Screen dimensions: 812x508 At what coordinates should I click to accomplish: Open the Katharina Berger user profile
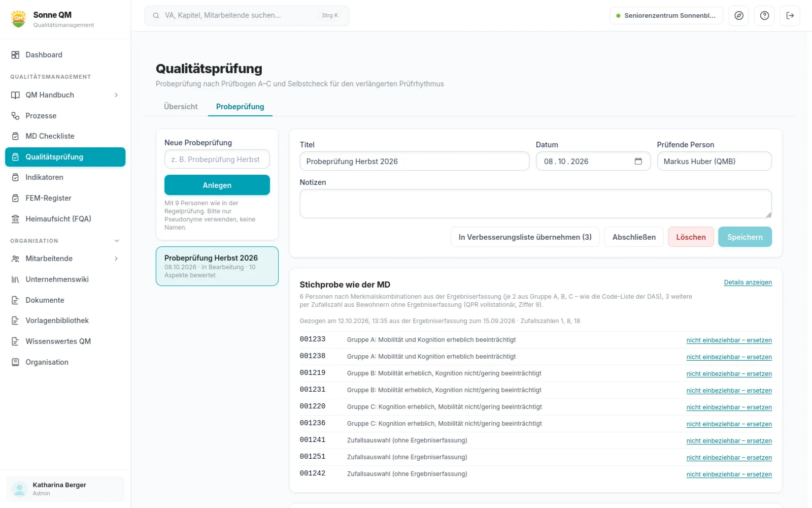65,489
